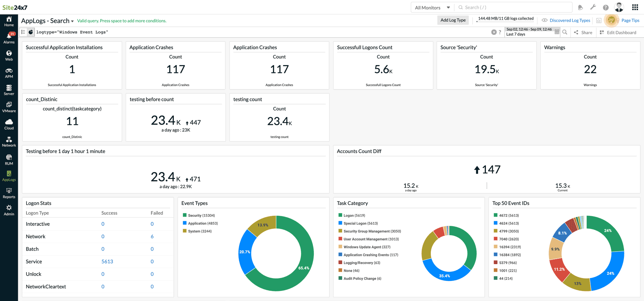Click the Network failed count 6

152,237
